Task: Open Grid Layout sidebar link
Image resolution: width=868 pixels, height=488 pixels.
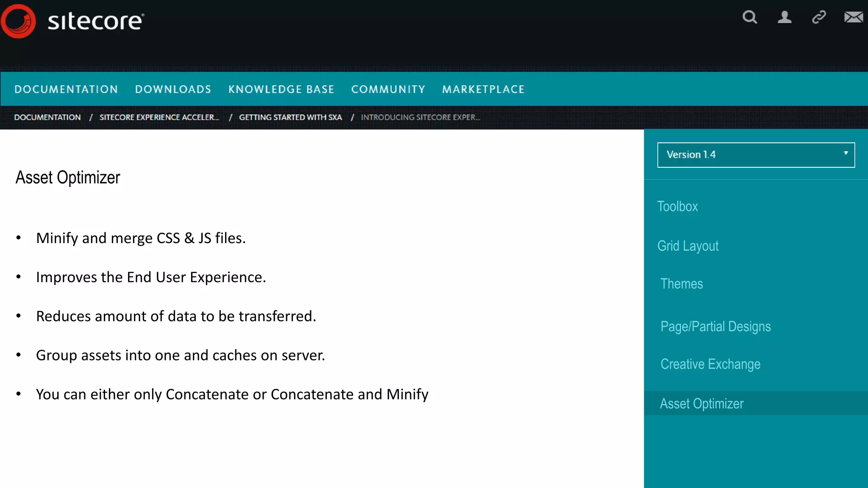Action: (x=688, y=246)
